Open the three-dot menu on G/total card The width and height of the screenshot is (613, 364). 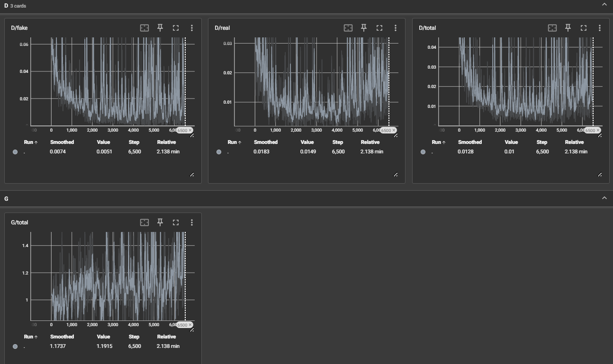[x=191, y=222]
